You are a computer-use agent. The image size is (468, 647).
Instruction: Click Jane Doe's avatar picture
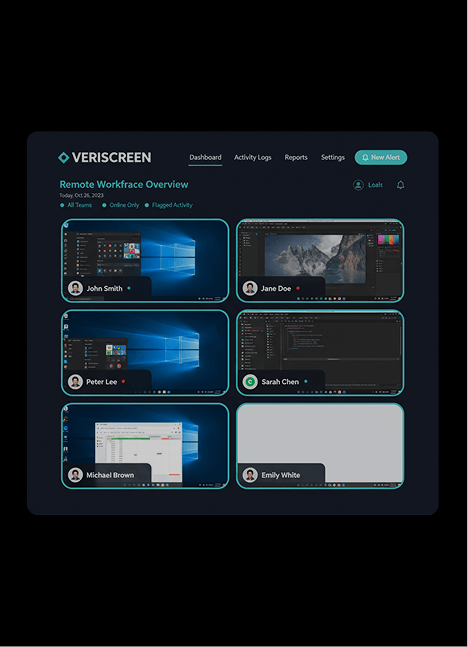pos(250,288)
